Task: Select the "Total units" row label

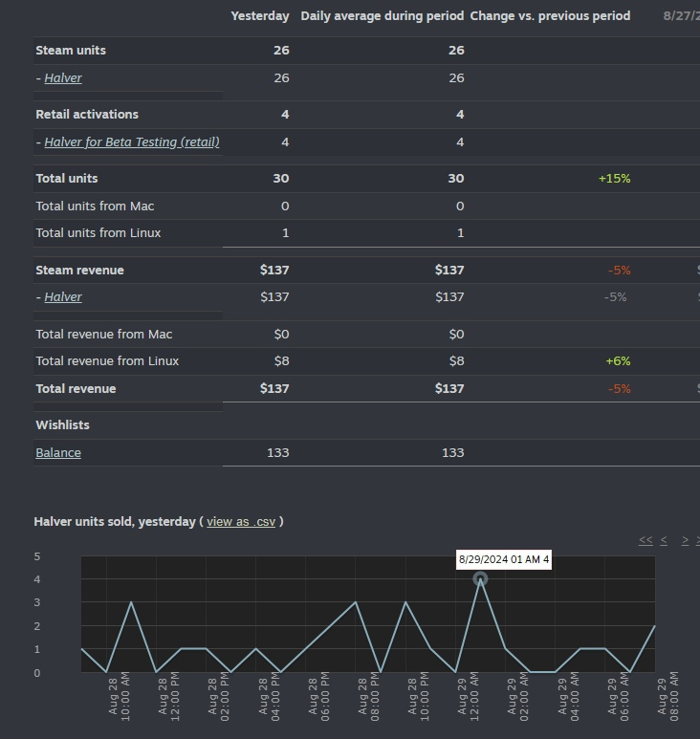Action: pyautogui.click(x=67, y=179)
